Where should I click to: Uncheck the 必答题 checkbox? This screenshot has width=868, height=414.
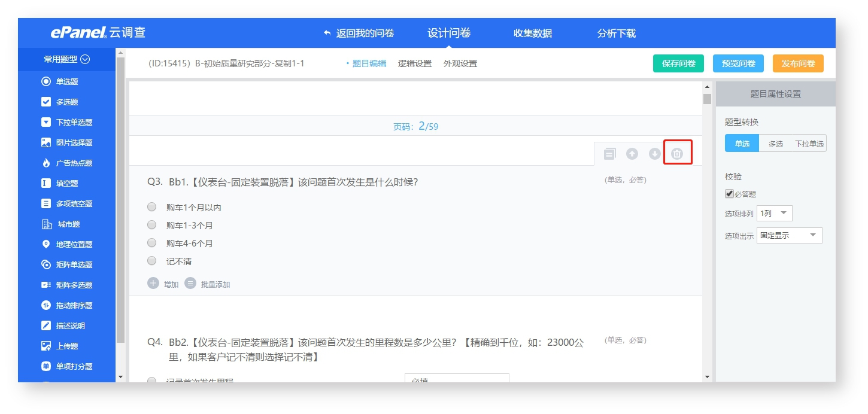click(x=729, y=194)
